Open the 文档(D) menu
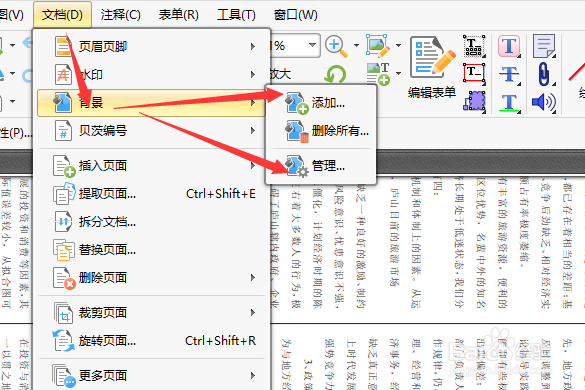The width and height of the screenshot is (585, 390). click(x=62, y=15)
